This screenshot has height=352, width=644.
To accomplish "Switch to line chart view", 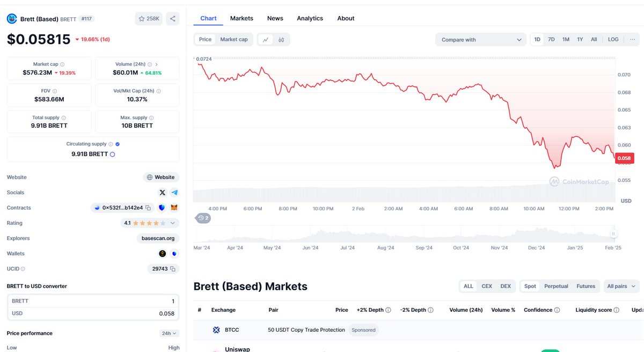I will [266, 40].
